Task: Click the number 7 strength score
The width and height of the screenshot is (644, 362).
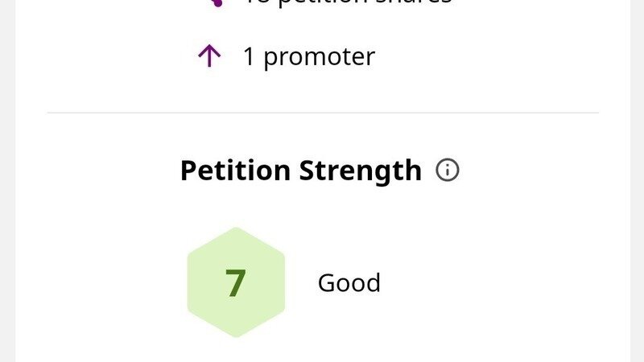Action: pyautogui.click(x=235, y=283)
